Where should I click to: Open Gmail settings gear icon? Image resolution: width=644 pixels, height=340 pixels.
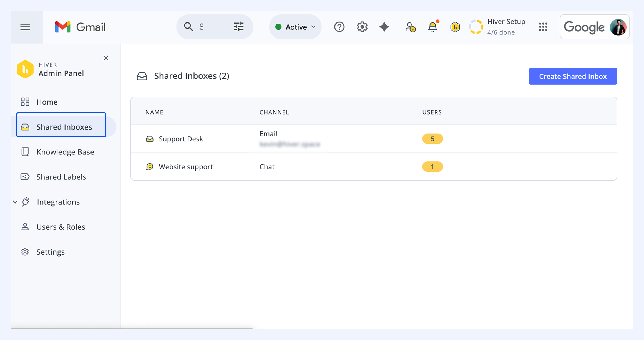(x=362, y=27)
